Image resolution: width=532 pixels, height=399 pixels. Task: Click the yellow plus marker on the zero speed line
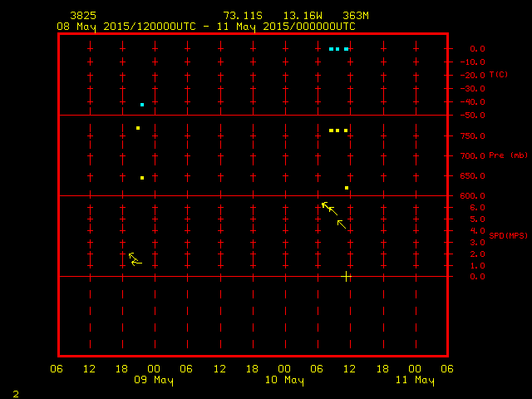[x=347, y=276]
